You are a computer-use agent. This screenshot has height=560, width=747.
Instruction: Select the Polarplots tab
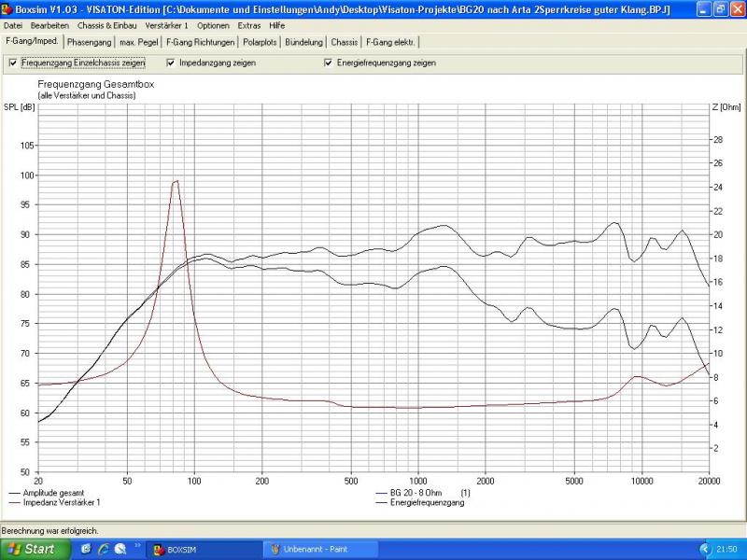pyautogui.click(x=260, y=42)
